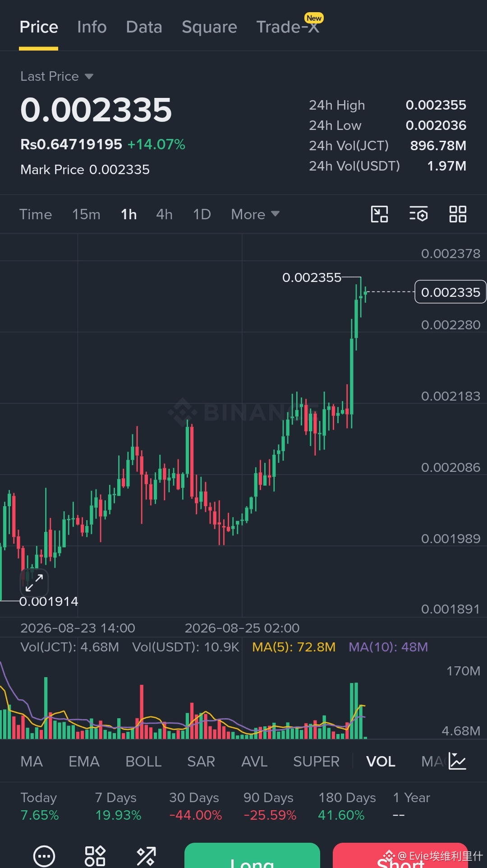The height and width of the screenshot is (868, 487).
Task: Expand the More intervals dropdown
Action: click(x=255, y=214)
